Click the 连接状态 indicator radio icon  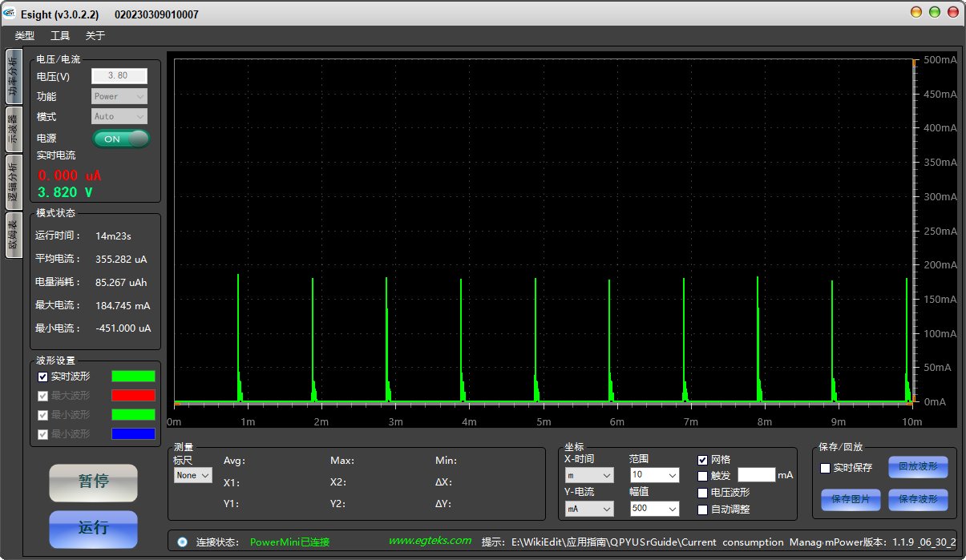point(182,542)
